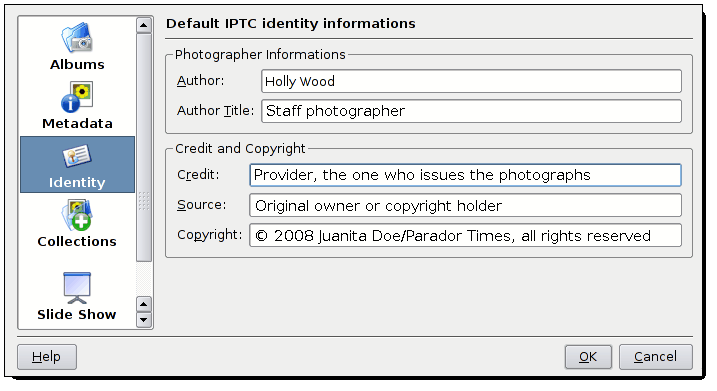The width and height of the screenshot is (717, 391).
Task: Open the Collections settings icon
Action: pyautogui.click(x=77, y=215)
